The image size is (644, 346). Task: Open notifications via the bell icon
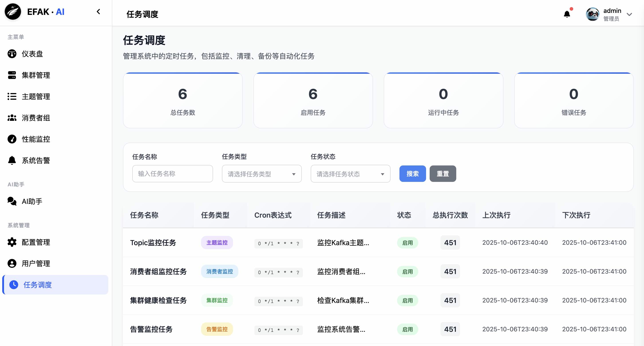567,14
